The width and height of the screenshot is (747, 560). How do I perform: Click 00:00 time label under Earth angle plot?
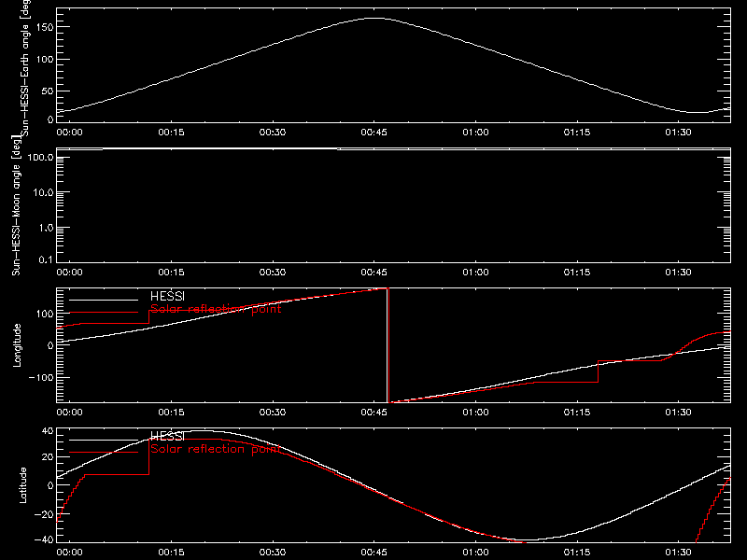[69, 132]
